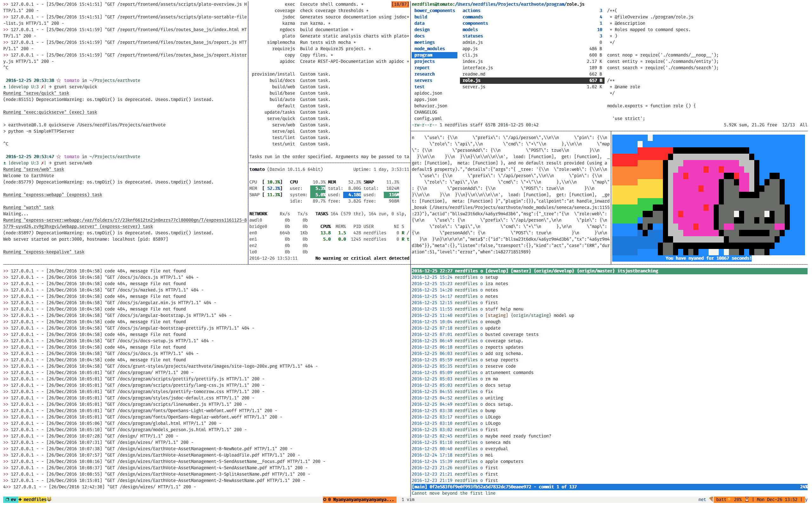This screenshot has height=508, width=812.
Task: Select the 'itsjustbranching' commit in tig
Action: (x=609, y=271)
